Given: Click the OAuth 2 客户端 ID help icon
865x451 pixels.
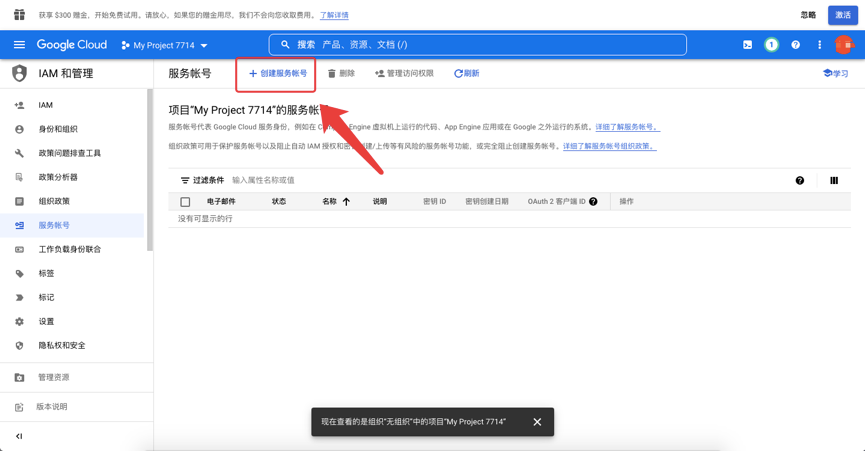Looking at the screenshot, I should click(x=593, y=201).
